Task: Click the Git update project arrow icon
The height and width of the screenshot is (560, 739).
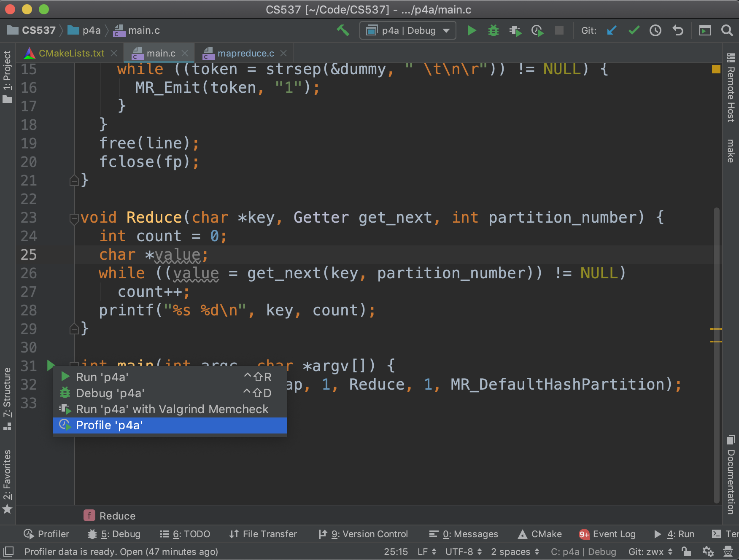Action: (x=612, y=30)
